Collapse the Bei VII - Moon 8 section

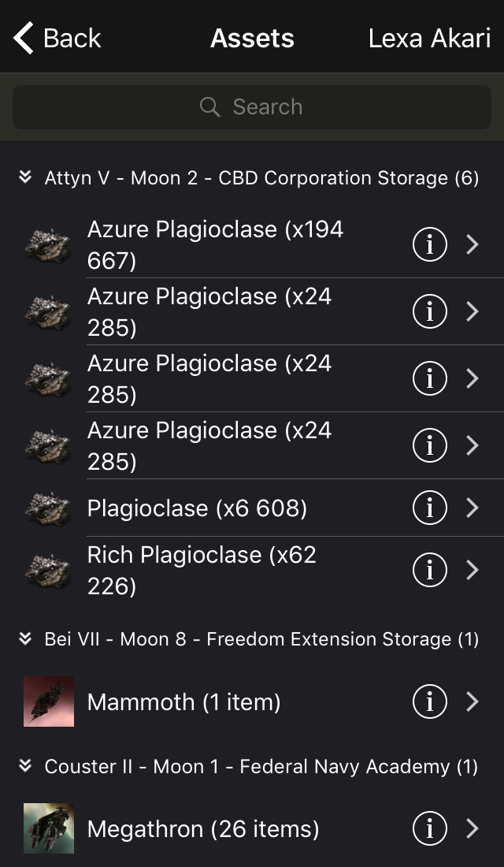25,638
